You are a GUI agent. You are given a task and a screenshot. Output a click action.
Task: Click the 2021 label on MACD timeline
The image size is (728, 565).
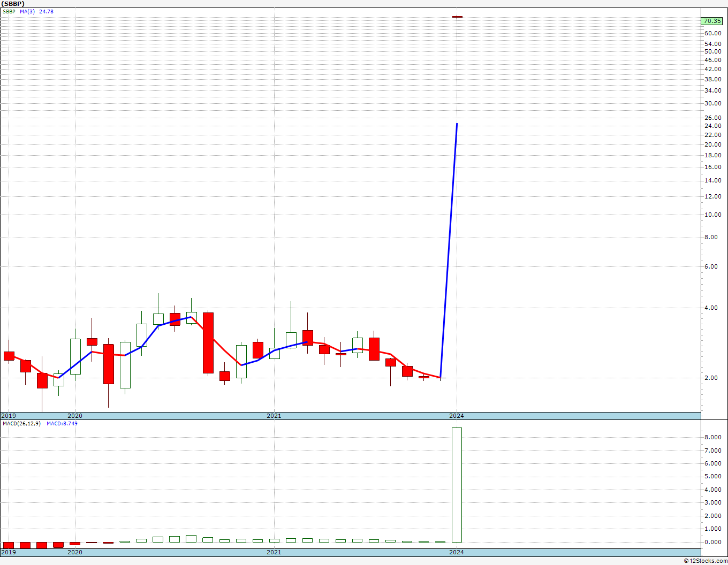[274, 552]
